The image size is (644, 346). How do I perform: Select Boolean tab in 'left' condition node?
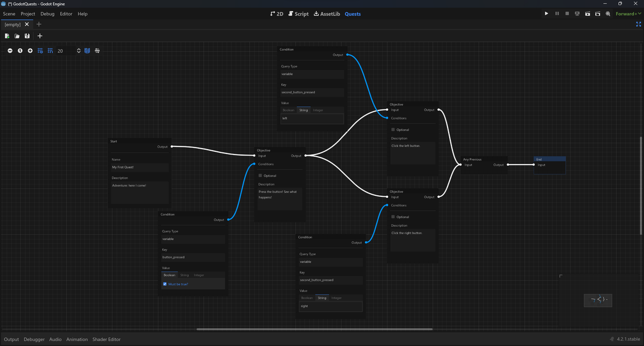click(x=288, y=110)
